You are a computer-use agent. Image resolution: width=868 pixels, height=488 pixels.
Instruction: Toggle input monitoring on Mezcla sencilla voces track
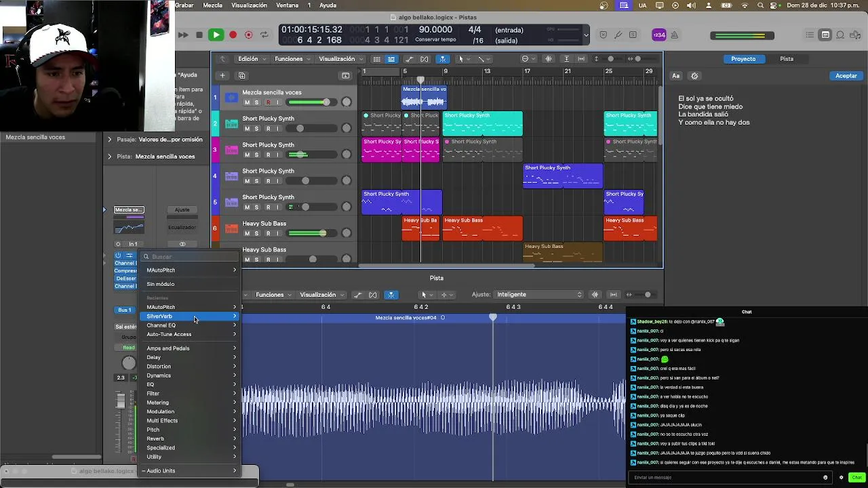[277, 102]
